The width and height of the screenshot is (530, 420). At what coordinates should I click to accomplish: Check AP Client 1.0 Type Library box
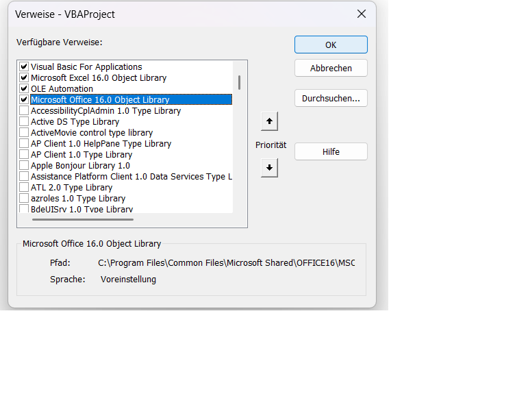point(24,154)
